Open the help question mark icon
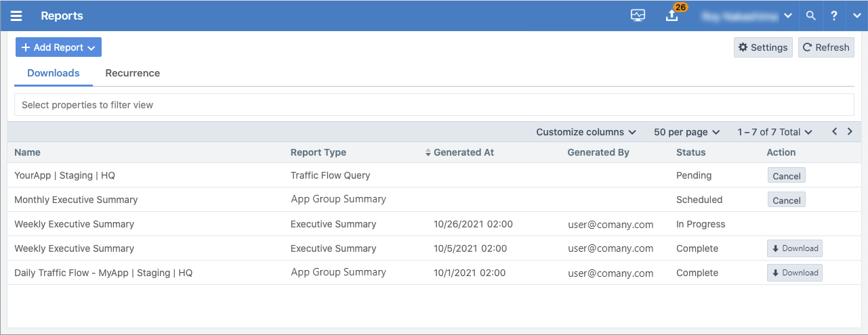868x335 pixels. (834, 16)
